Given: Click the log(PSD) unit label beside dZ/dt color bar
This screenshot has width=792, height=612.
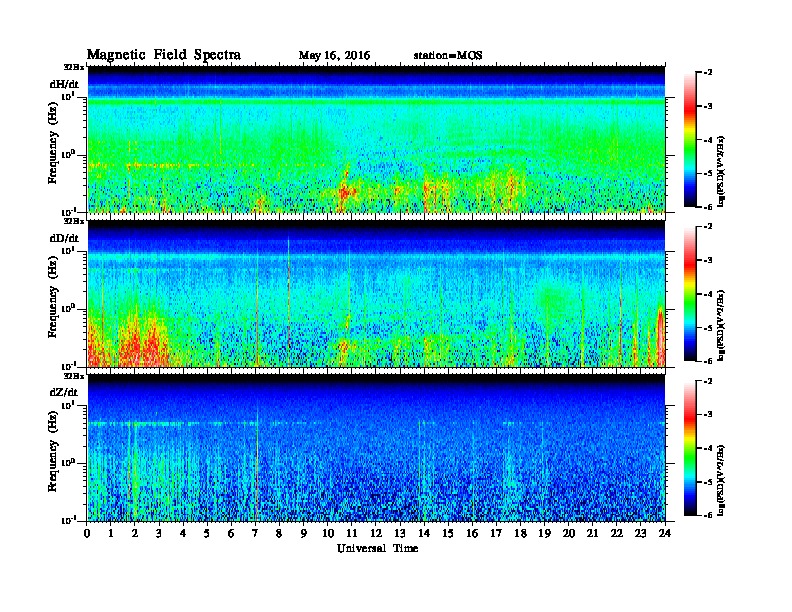Looking at the screenshot, I should tap(722, 480).
